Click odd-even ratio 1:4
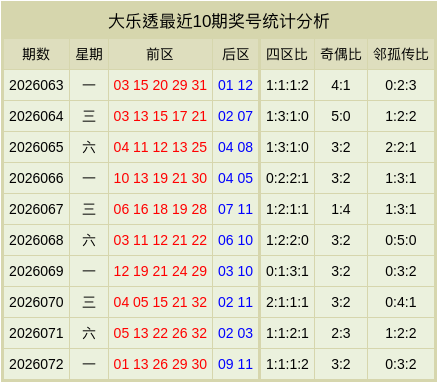This screenshot has height=383, width=438. [x=341, y=209]
